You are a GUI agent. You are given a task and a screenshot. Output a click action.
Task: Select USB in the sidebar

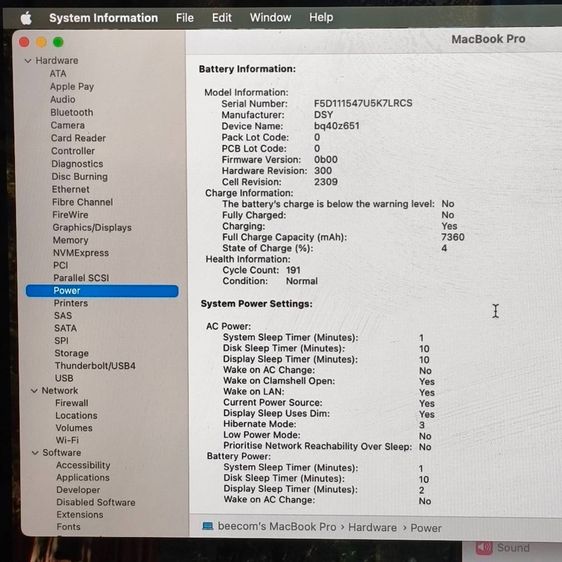coord(64,378)
